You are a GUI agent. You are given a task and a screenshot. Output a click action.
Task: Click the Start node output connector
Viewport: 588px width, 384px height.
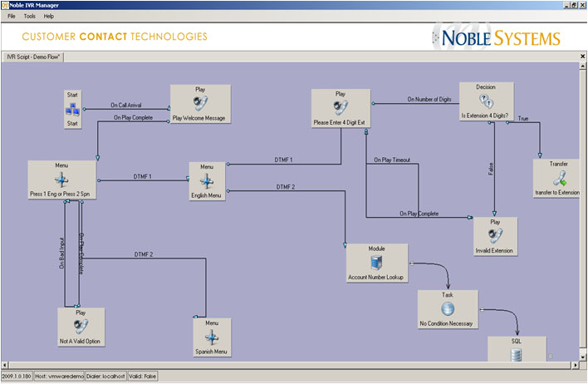[84, 109]
